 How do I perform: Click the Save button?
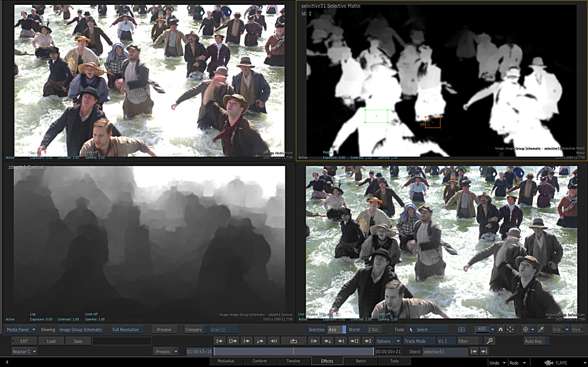[78, 341]
